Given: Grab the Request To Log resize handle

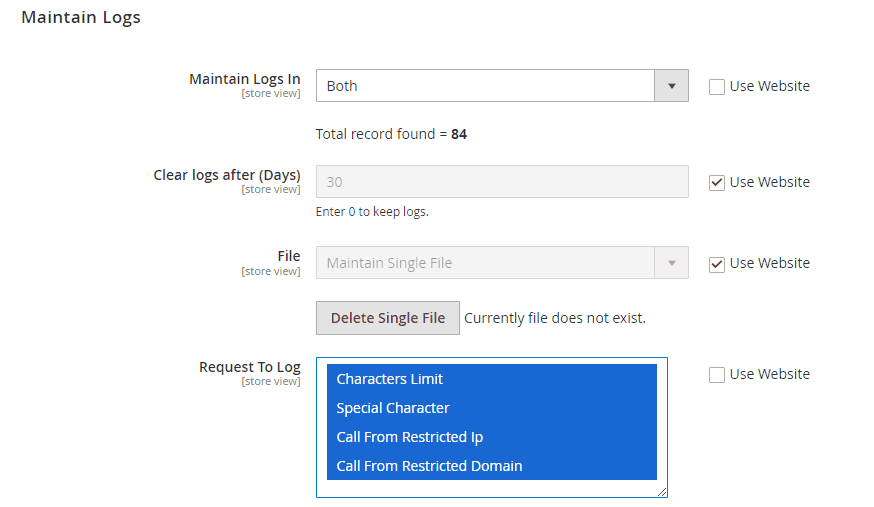Looking at the screenshot, I should pos(662,492).
